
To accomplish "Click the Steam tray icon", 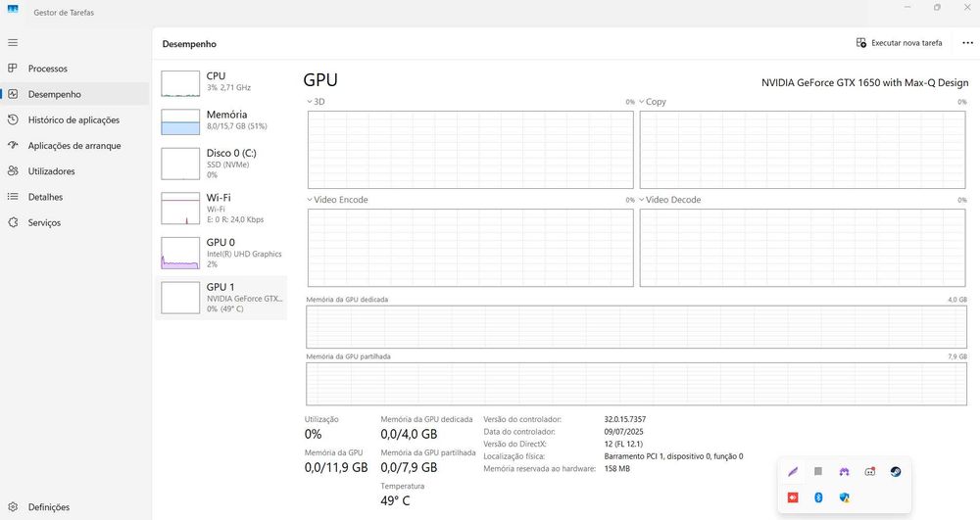I will point(896,471).
